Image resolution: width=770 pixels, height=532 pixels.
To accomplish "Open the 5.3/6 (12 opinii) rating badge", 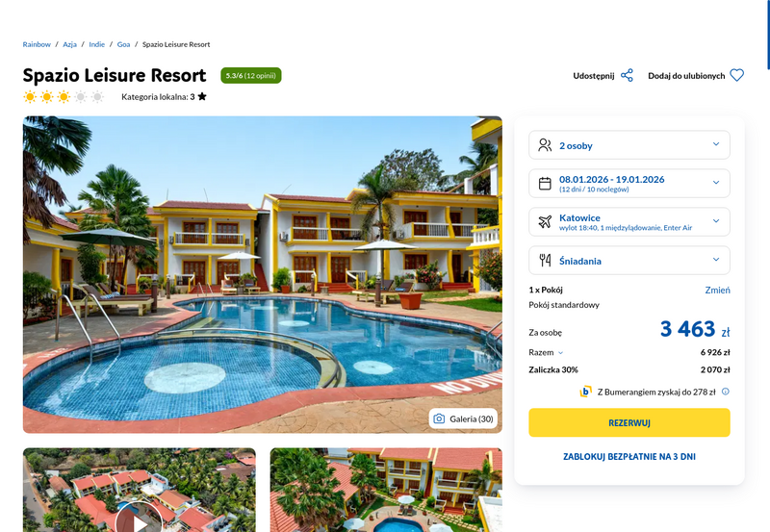I will pyautogui.click(x=251, y=76).
